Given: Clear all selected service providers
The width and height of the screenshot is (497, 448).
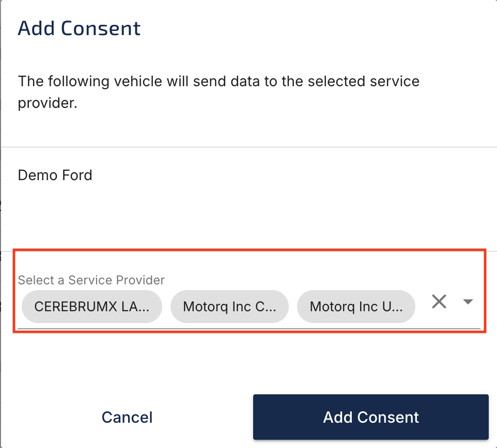Looking at the screenshot, I should click(439, 302).
